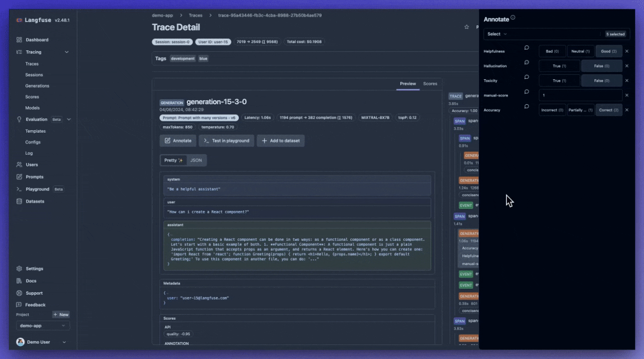Screen dimensions: 644x359
Task: Set Accuracy to Incorrect
Action: coord(552,110)
